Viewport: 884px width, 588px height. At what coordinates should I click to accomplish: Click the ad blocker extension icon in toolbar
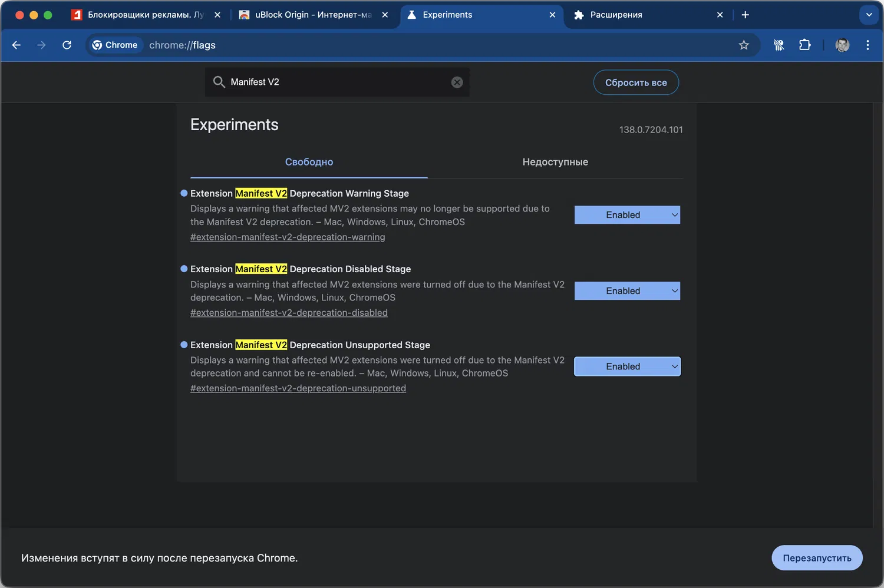pyautogui.click(x=779, y=45)
